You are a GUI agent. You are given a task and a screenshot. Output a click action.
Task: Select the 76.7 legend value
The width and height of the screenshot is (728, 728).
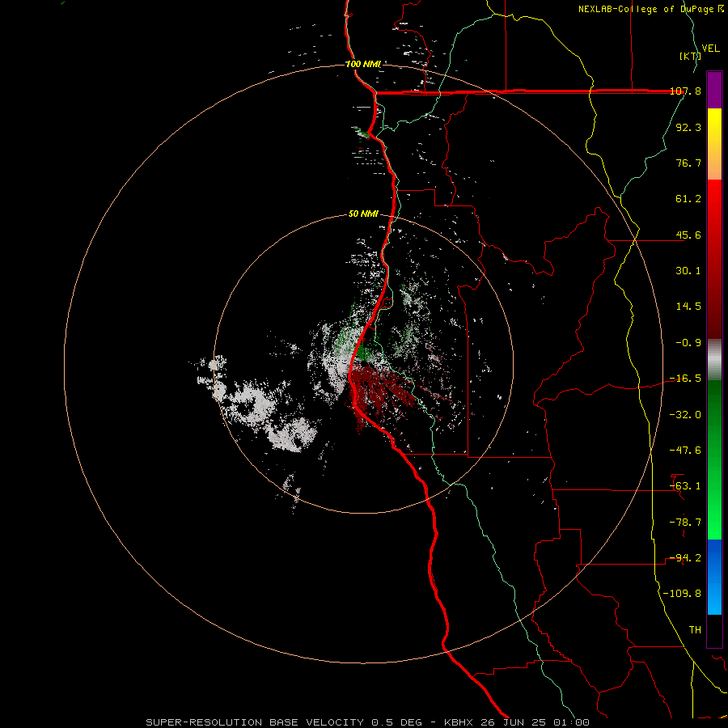click(688, 163)
